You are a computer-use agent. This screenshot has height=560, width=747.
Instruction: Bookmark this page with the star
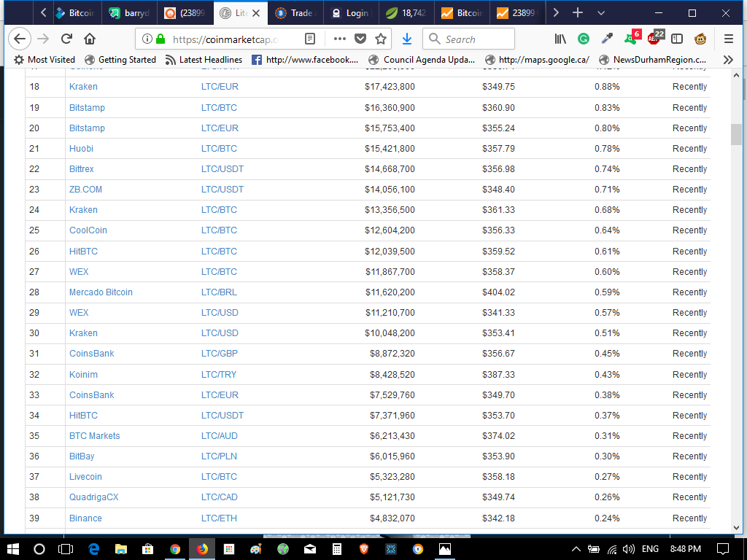(381, 39)
